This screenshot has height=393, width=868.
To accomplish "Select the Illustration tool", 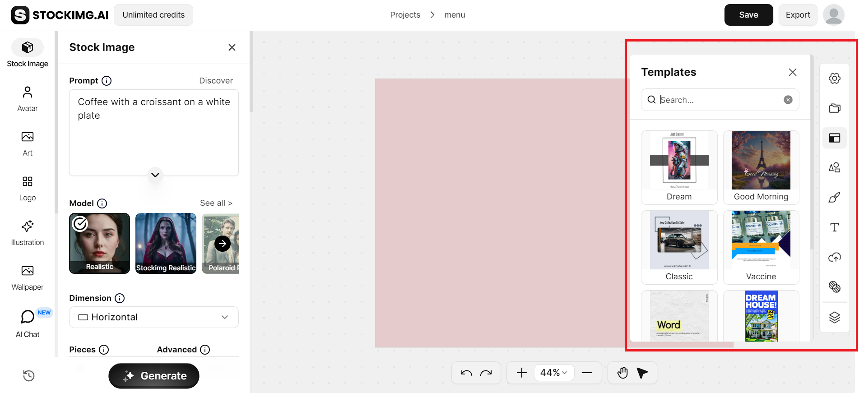I will click(27, 232).
